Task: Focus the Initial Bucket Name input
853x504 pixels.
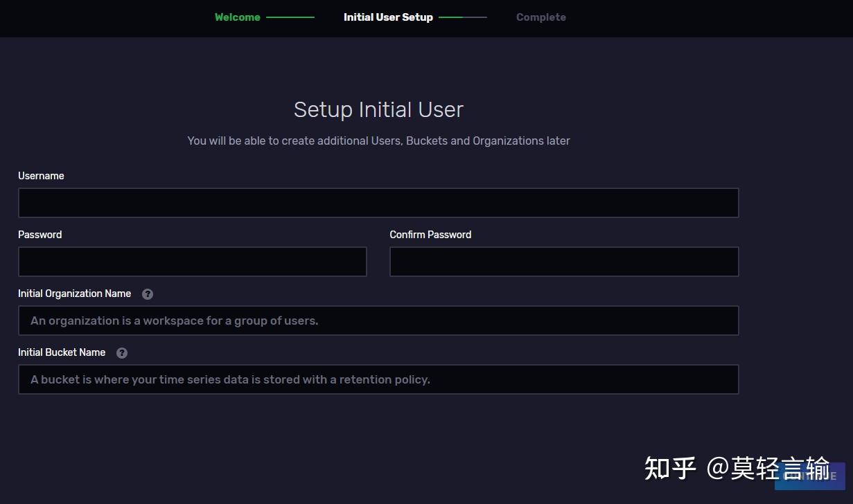Action: coord(378,380)
